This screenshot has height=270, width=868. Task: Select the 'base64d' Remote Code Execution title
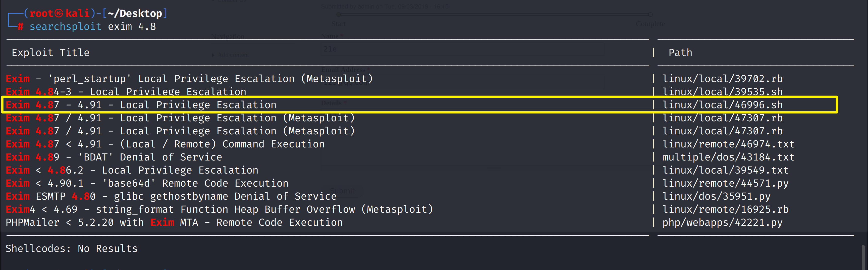(x=147, y=183)
